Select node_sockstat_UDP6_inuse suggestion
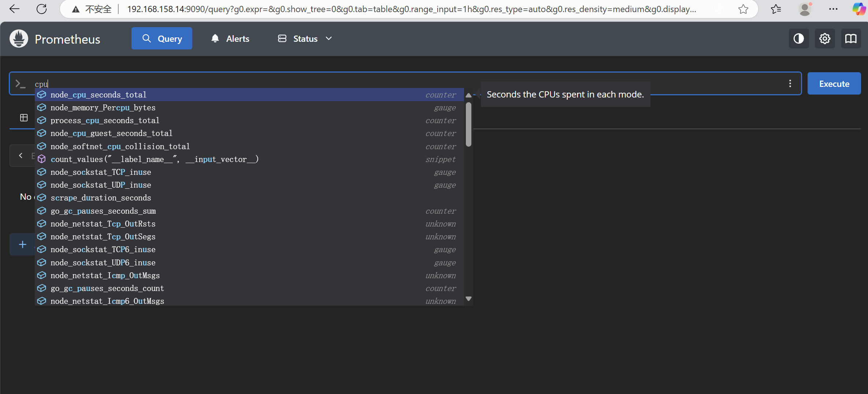 click(x=249, y=263)
